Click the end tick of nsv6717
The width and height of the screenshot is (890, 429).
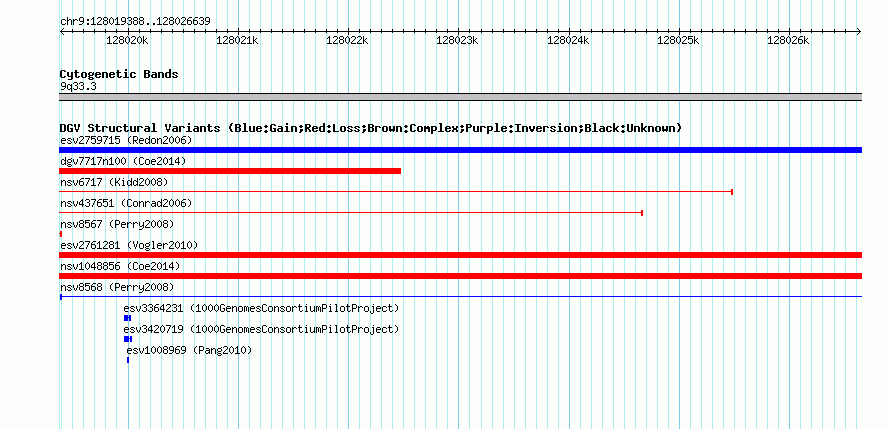click(x=732, y=192)
